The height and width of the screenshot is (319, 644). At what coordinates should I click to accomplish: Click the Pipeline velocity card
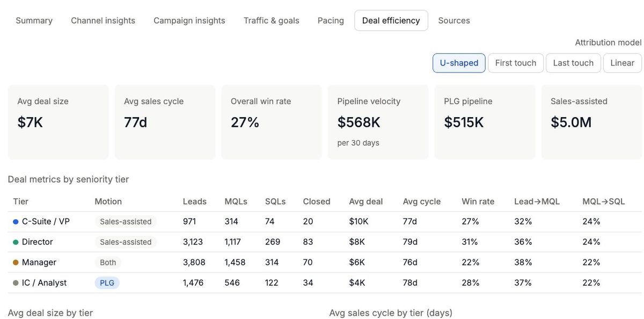point(378,122)
